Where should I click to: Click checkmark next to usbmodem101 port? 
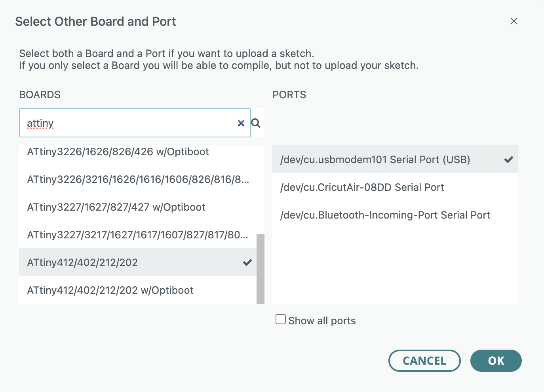tap(509, 160)
